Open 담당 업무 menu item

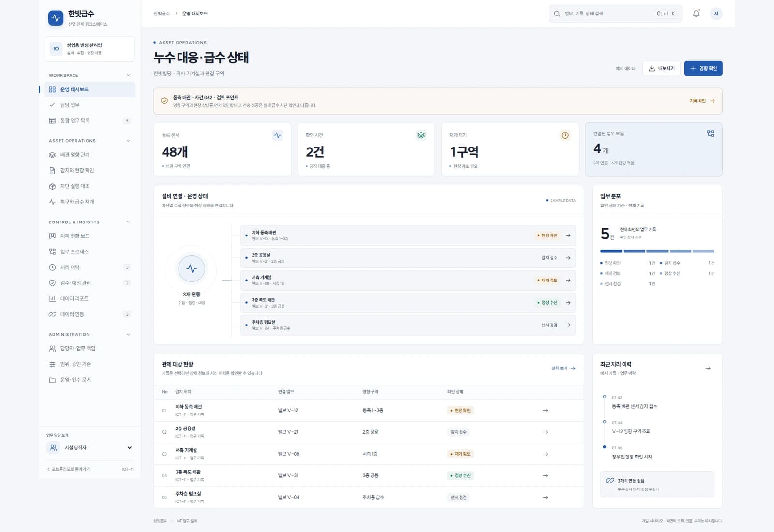90,105
